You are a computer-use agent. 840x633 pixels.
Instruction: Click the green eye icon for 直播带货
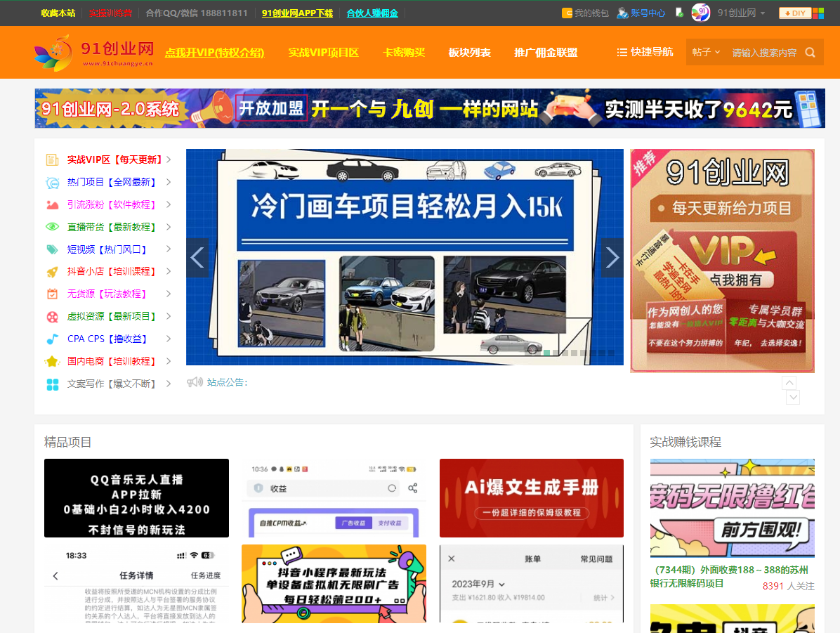(x=52, y=227)
